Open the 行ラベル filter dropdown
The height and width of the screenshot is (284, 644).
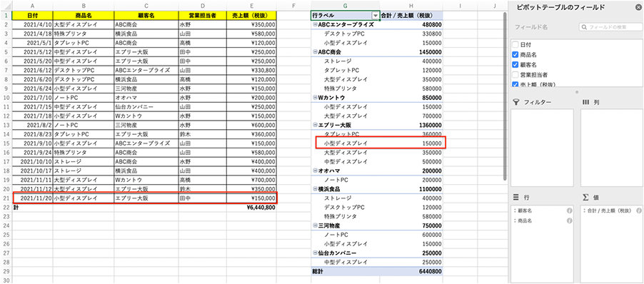(375, 16)
